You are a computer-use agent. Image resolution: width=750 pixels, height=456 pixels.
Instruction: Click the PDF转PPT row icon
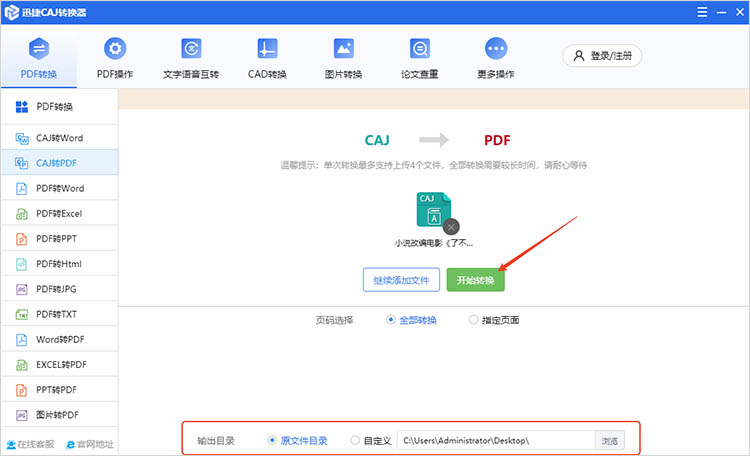click(x=22, y=239)
